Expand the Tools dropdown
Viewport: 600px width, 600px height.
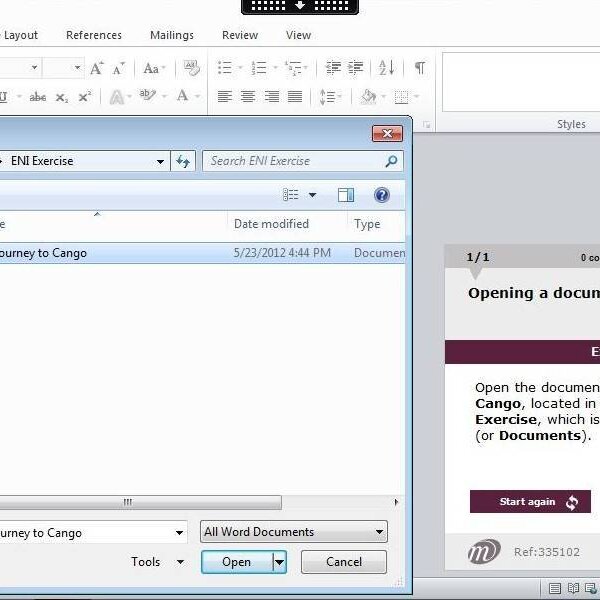point(180,562)
